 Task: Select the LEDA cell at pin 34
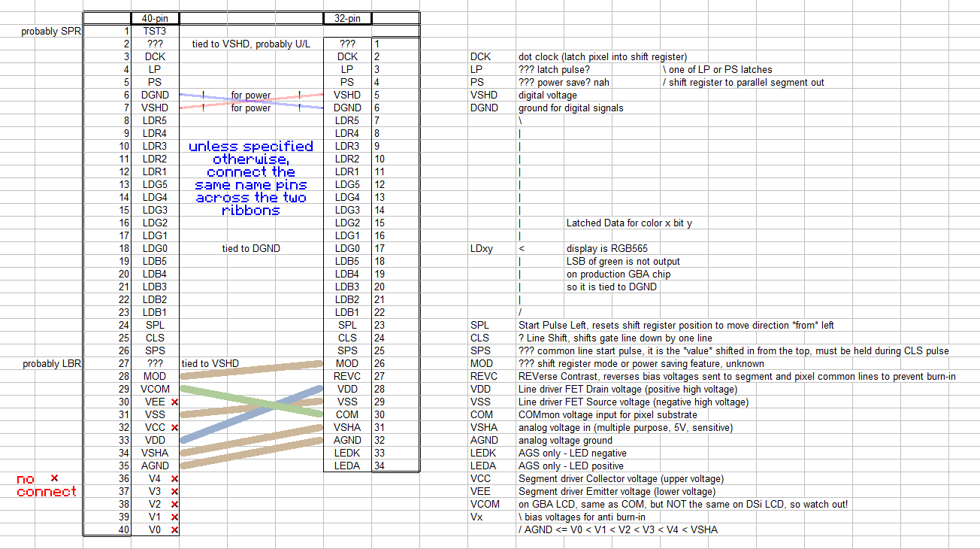coord(347,466)
